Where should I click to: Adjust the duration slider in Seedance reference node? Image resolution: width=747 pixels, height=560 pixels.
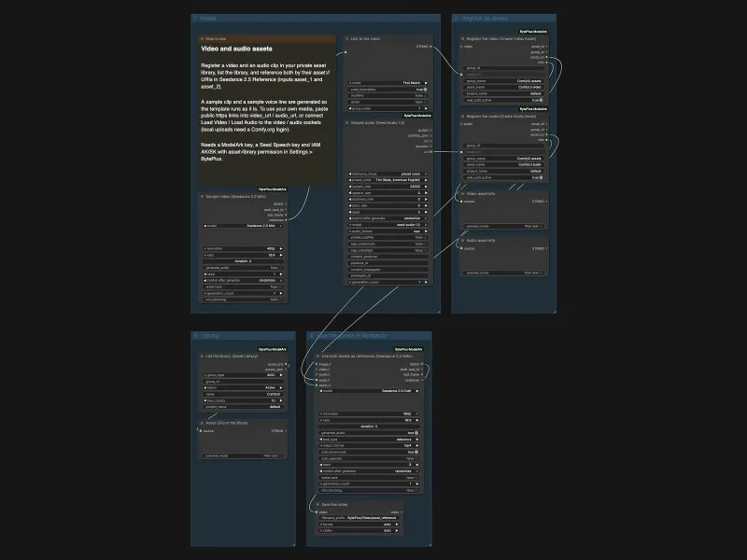pyautogui.click(x=369, y=427)
